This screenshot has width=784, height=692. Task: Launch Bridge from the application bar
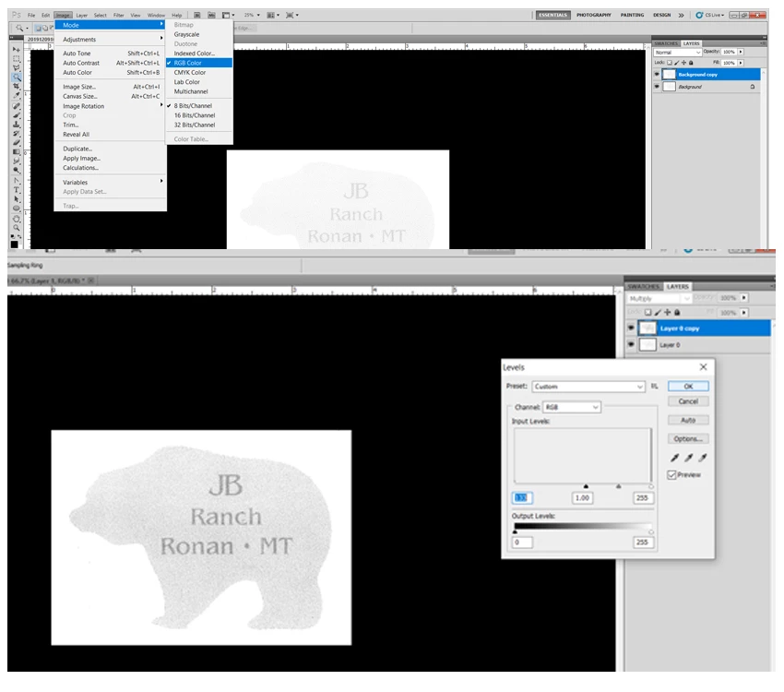pos(197,15)
